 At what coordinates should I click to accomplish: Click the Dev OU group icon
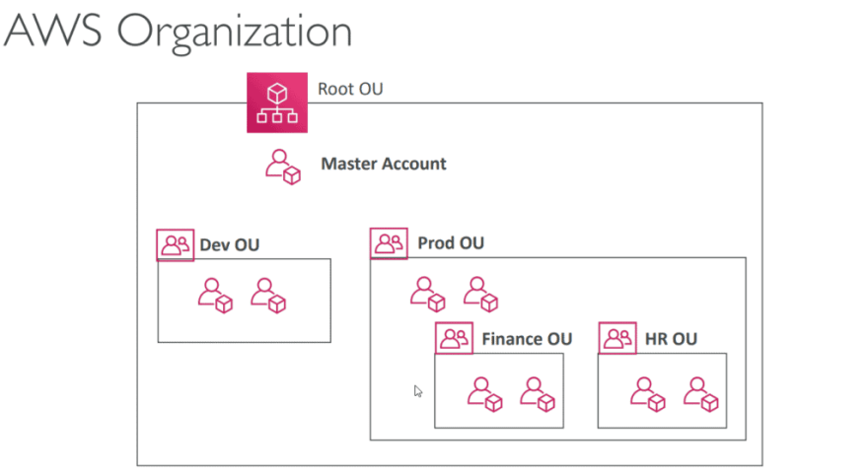pos(175,244)
